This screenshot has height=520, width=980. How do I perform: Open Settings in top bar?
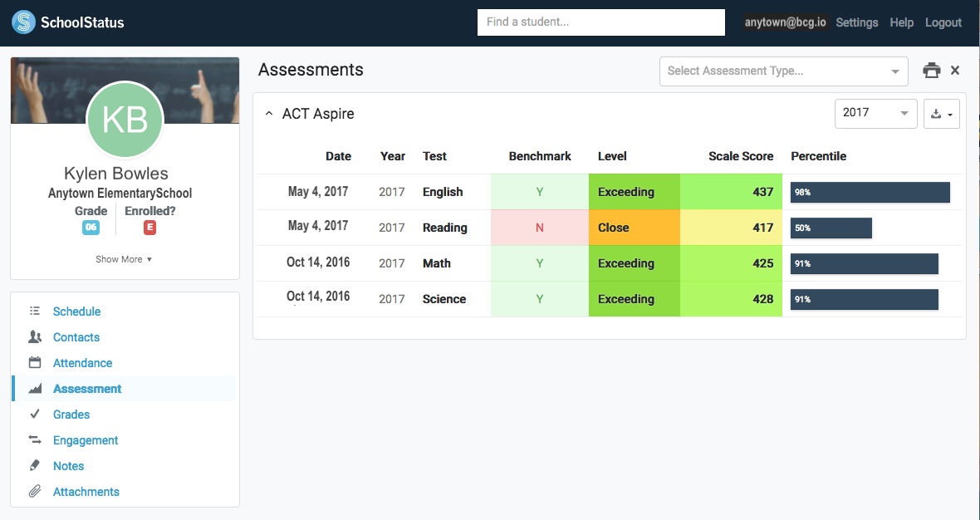point(857,22)
